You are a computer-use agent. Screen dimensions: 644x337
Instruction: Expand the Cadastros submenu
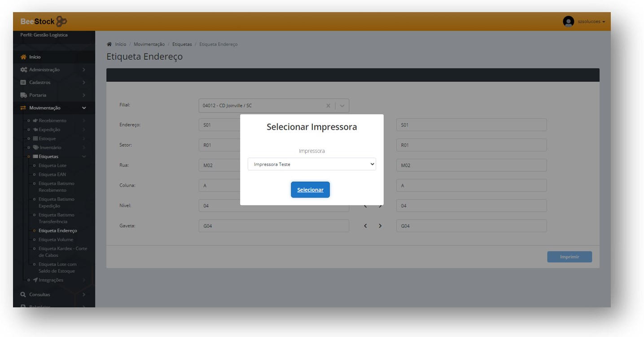pos(84,83)
